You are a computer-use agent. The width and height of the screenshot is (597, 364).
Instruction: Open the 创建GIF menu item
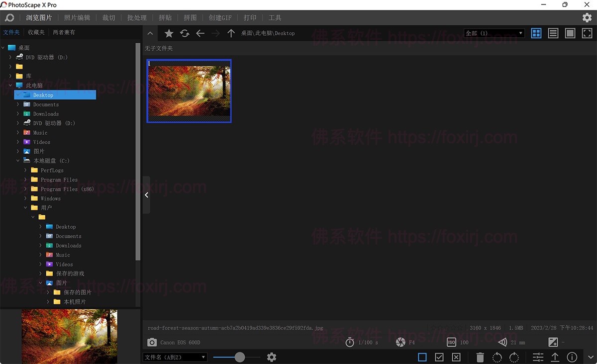(x=220, y=17)
